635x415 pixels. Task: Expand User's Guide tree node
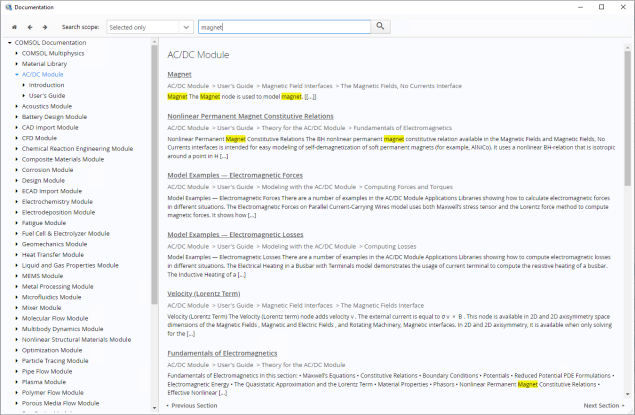(x=23, y=96)
